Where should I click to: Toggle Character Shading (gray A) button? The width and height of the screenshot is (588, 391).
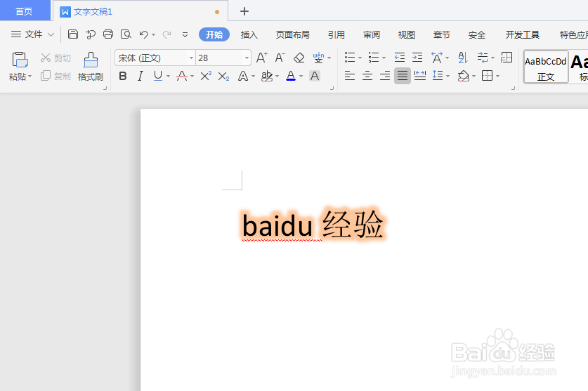(x=315, y=76)
